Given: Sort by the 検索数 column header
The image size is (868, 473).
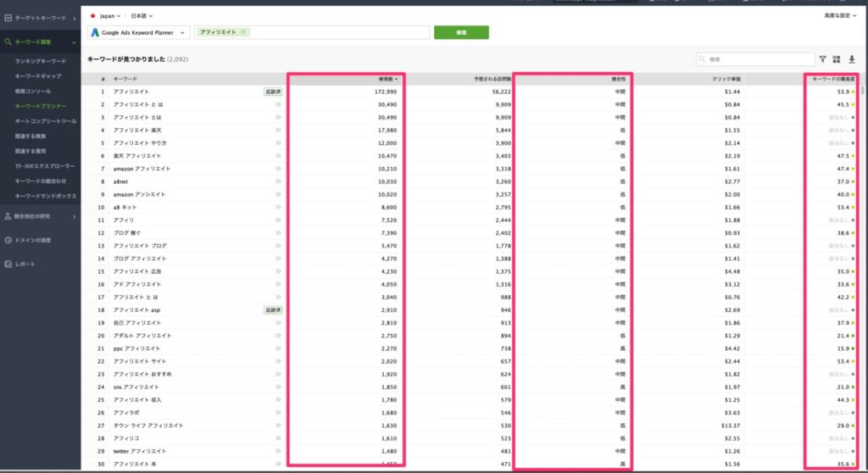Looking at the screenshot, I should (x=387, y=79).
